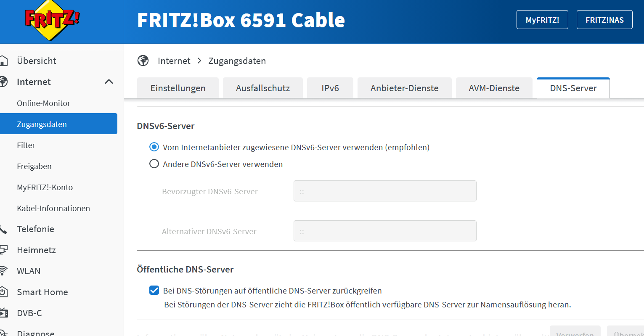Click the DVB-C television icon
This screenshot has width=644, height=336.
pyautogui.click(x=3, y=313)
